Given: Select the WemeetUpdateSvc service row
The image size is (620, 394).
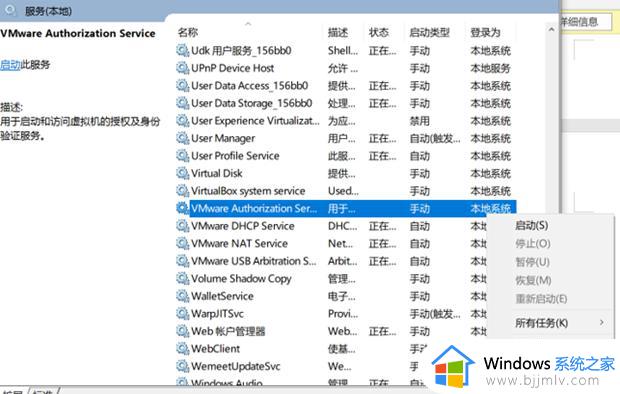Looking at the screenshot, I should [x=236, y=366].
